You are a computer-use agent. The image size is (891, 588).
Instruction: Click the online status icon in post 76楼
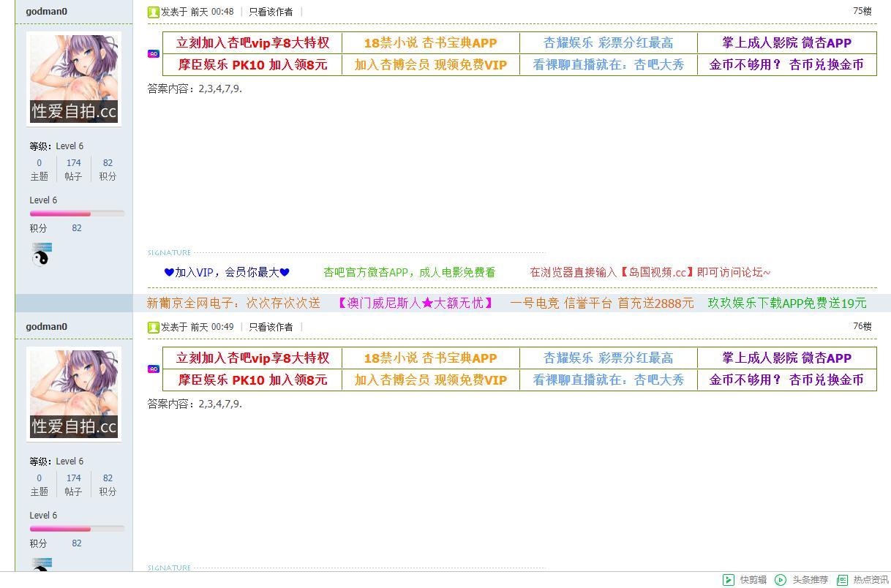click(x=154, y=327)
